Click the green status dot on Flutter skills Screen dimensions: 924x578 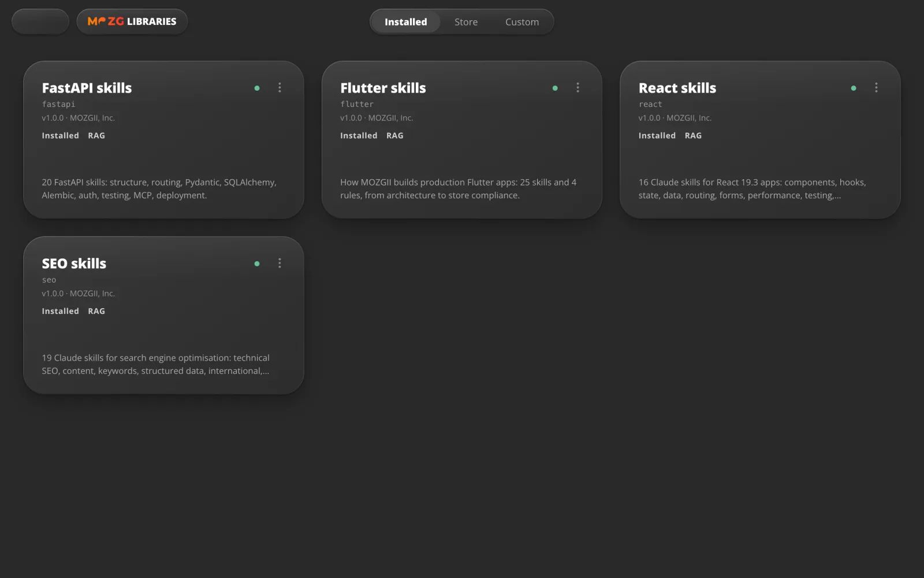(555, 88)
